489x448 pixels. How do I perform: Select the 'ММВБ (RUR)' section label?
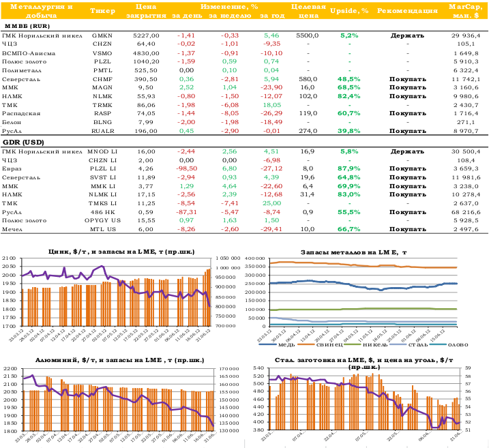tap(27, 26)
